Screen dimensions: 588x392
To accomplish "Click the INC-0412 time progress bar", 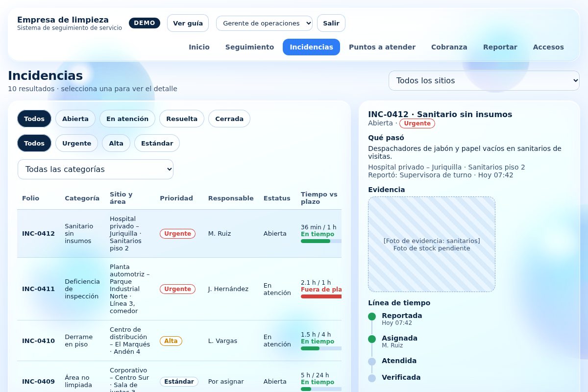I will (321, 241).
